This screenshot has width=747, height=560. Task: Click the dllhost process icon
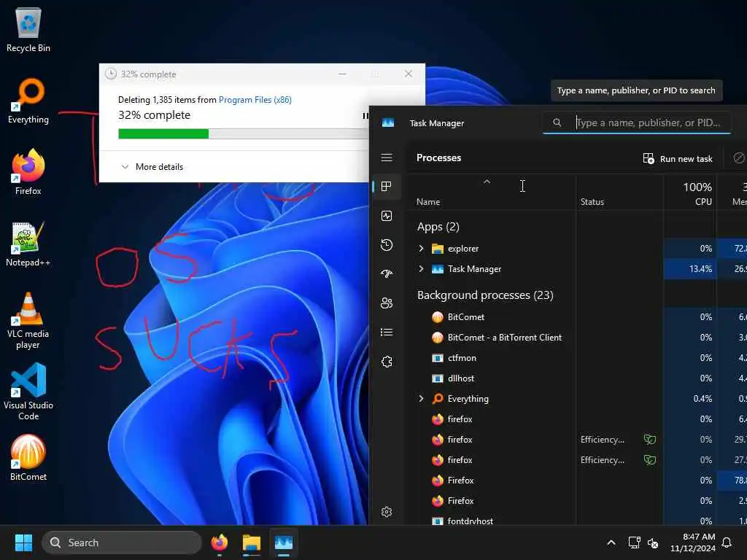pyautogui.click(x=438, y=378)
